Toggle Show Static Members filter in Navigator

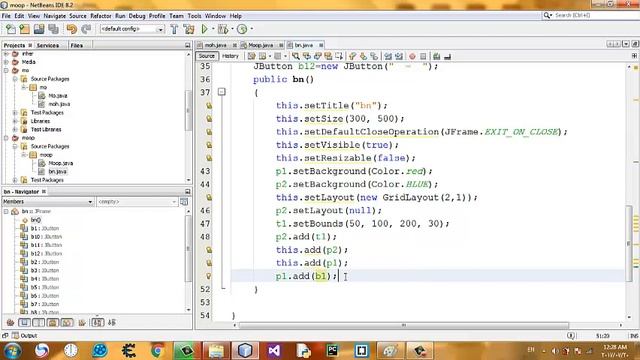click(x=39, y=322)
